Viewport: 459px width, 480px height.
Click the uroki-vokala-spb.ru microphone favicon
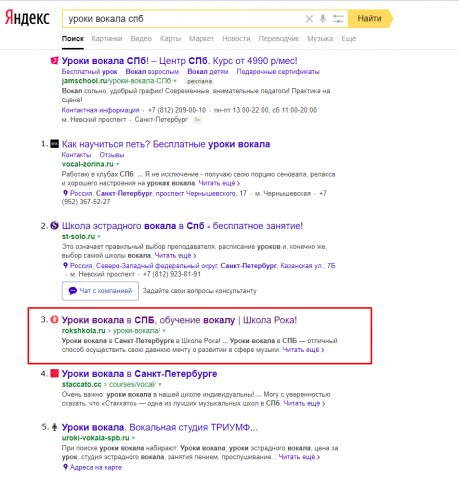point(55,427)
